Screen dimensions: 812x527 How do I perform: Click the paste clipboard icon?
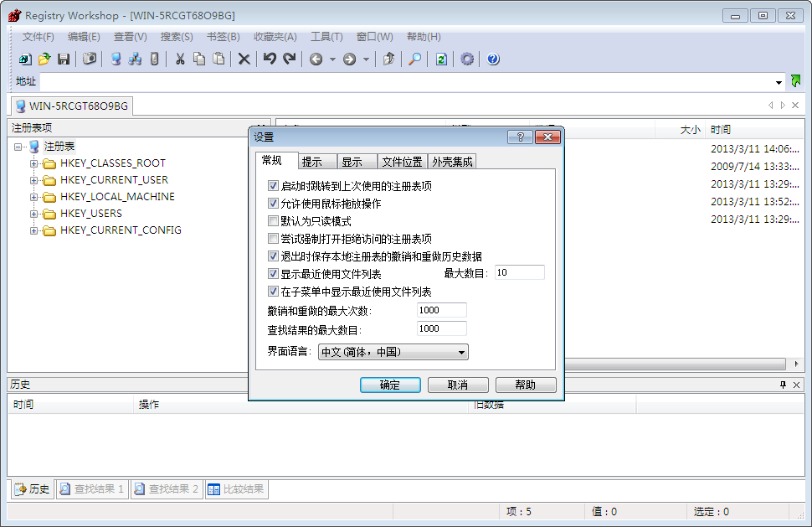219,59
